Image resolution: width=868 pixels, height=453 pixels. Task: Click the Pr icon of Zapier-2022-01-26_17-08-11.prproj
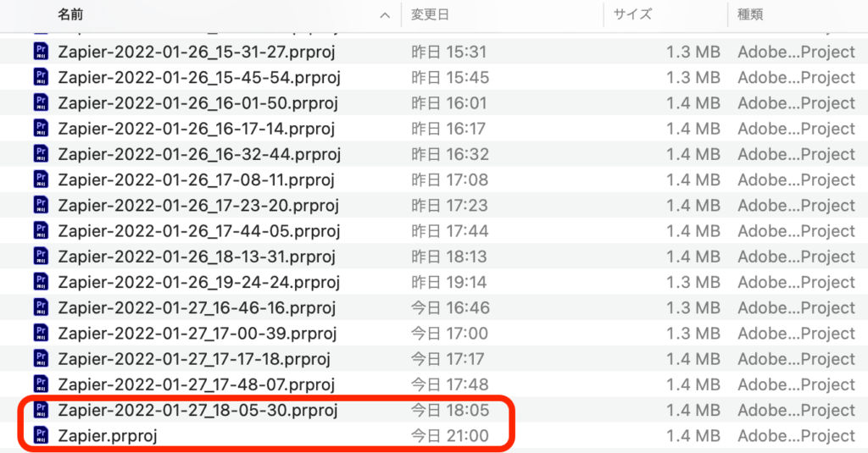tap(41, 180)
